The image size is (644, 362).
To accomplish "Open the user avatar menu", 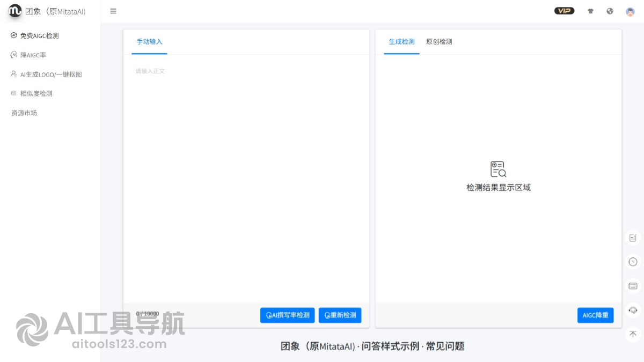I will pyautogui.click(x=630, y=11).
